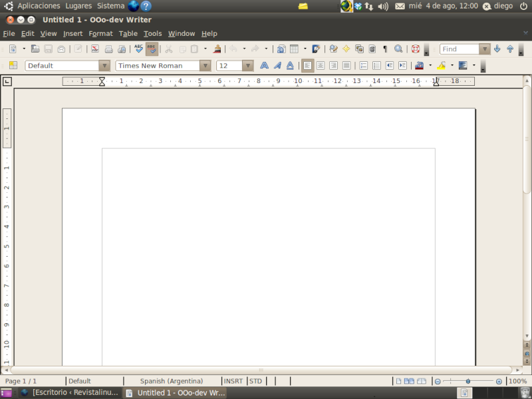Expand the Default paragraph style dropdown
This screenshot has width=532, height=399.
(x=104, y=66)
